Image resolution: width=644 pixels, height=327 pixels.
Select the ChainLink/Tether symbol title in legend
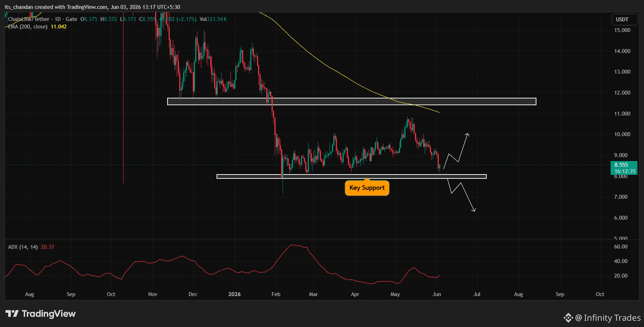pyautogui.click(x=29, y=19)
